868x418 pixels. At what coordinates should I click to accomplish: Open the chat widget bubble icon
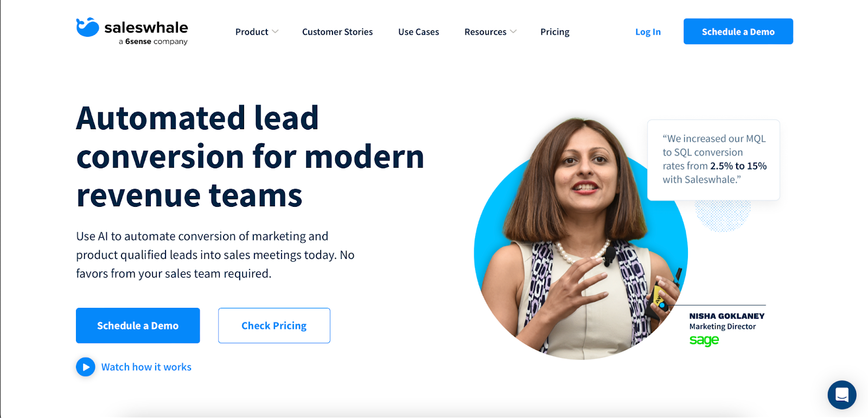pos(842,395)
